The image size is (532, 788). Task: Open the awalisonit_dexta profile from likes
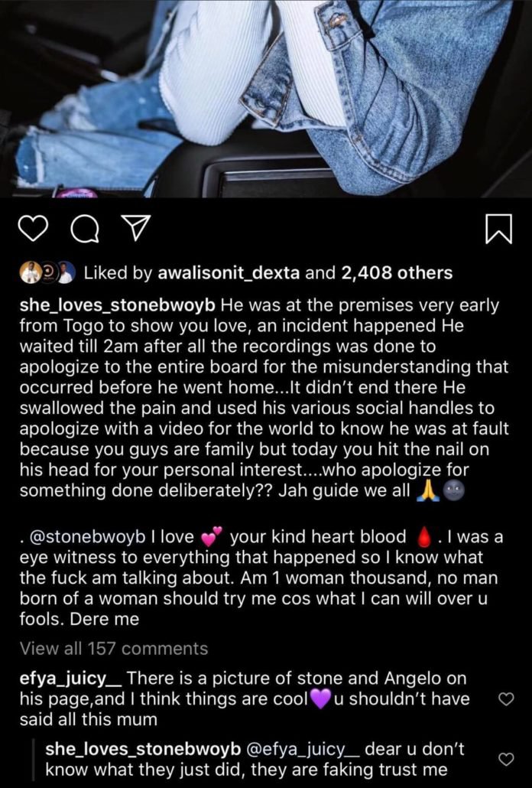pyautogui.click(x=229, y=273)
